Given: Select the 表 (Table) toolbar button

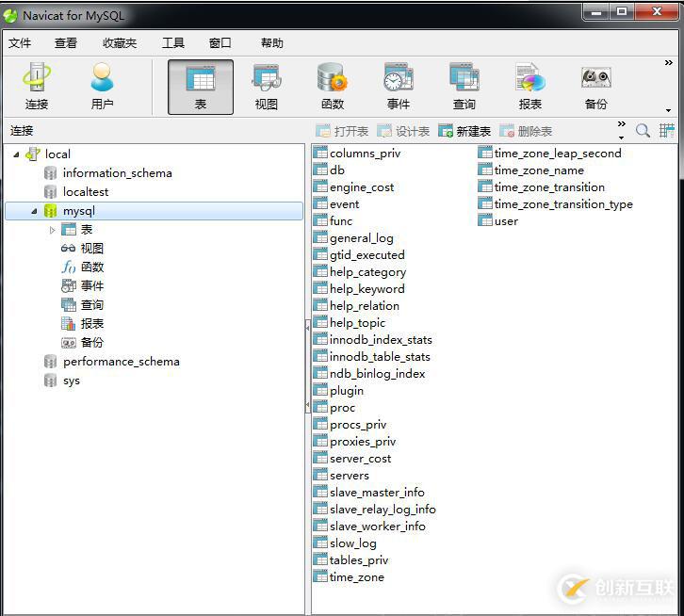Looking at the screenshot, I should (x=201, y=88).
